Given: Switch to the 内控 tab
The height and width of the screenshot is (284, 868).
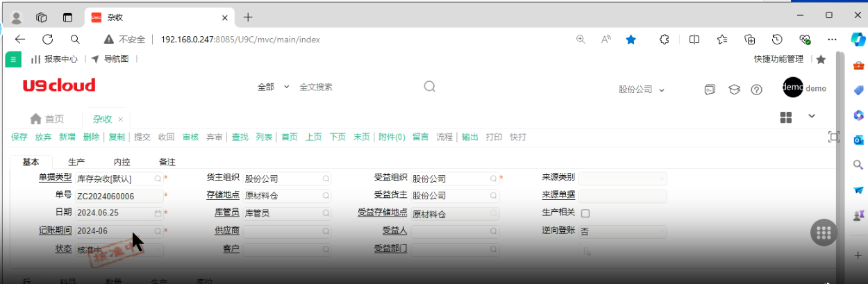Looking at the screenshot, I should click(x=122, y=162).
